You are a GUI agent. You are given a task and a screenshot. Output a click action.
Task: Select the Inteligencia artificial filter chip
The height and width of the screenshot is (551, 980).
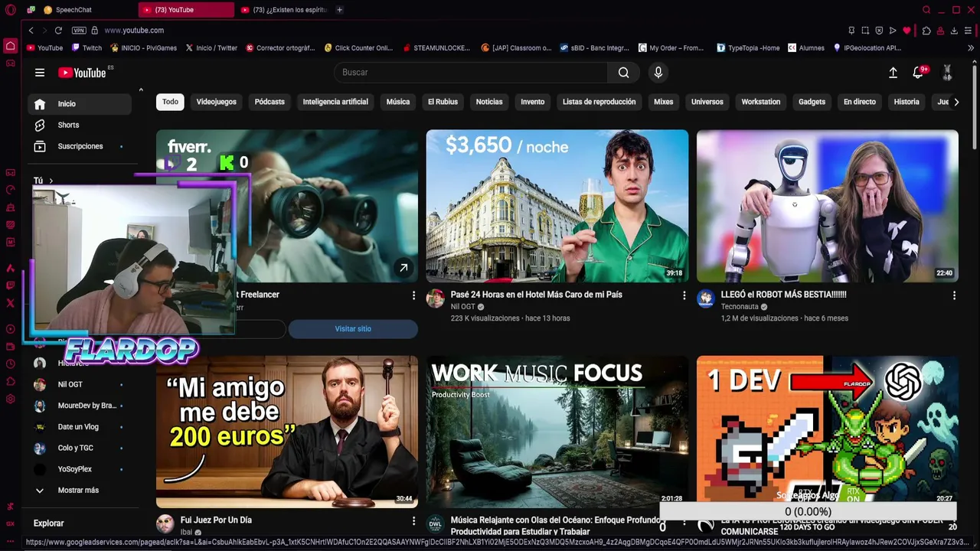[335, 102]
